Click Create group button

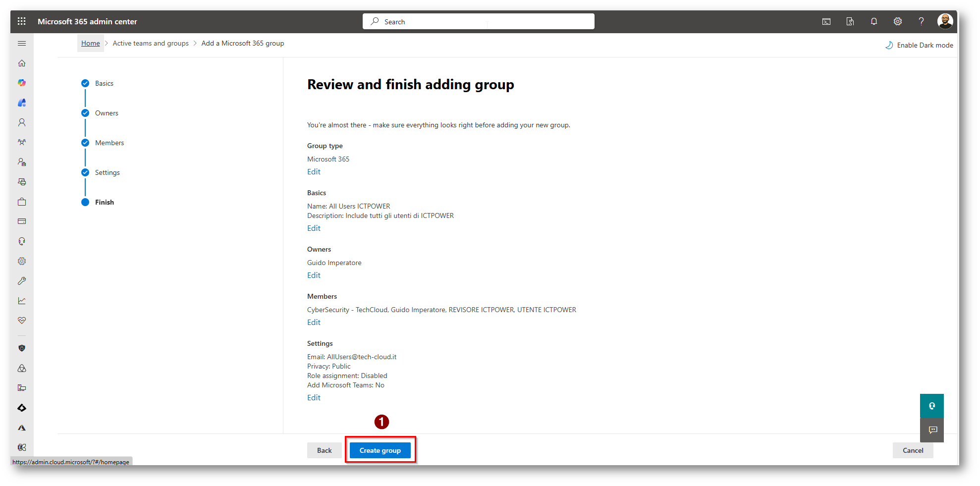pos(380,450)
